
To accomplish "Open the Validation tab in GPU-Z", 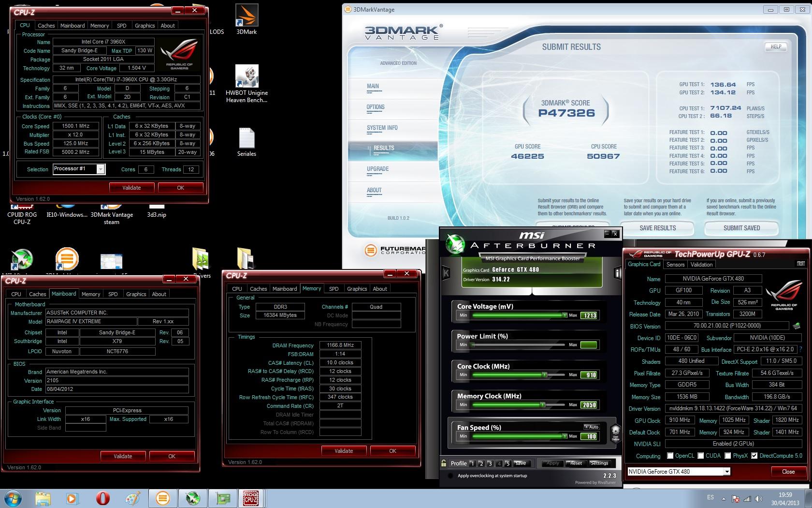I will click(x=701, y=265).
